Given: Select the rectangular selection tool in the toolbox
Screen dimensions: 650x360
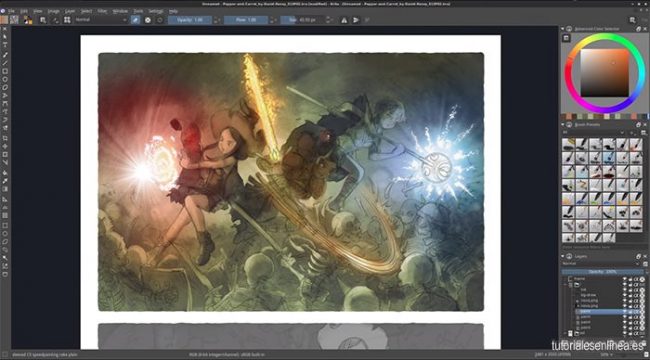Looking at the screenshot, I should (x=5, y=226).
